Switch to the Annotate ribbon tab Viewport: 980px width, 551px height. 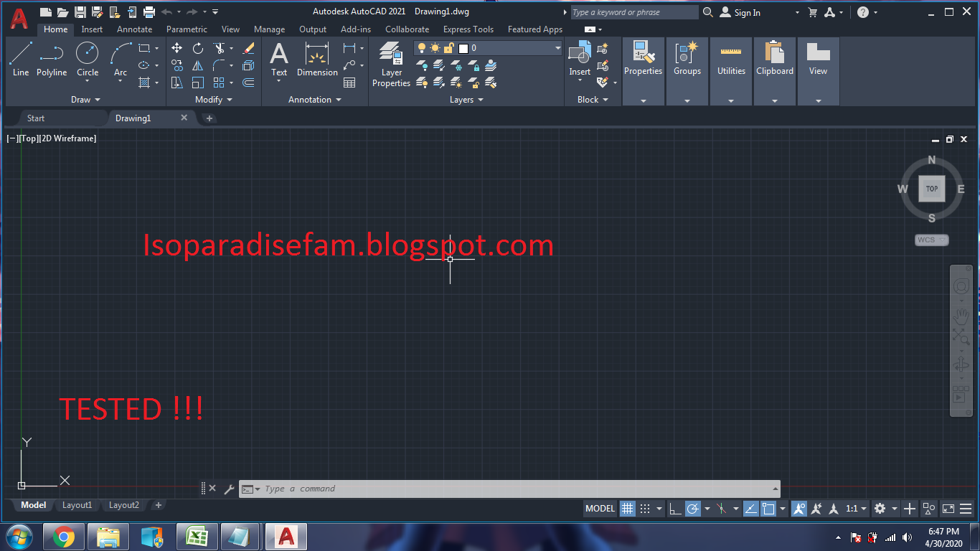[x=135, y=29]
